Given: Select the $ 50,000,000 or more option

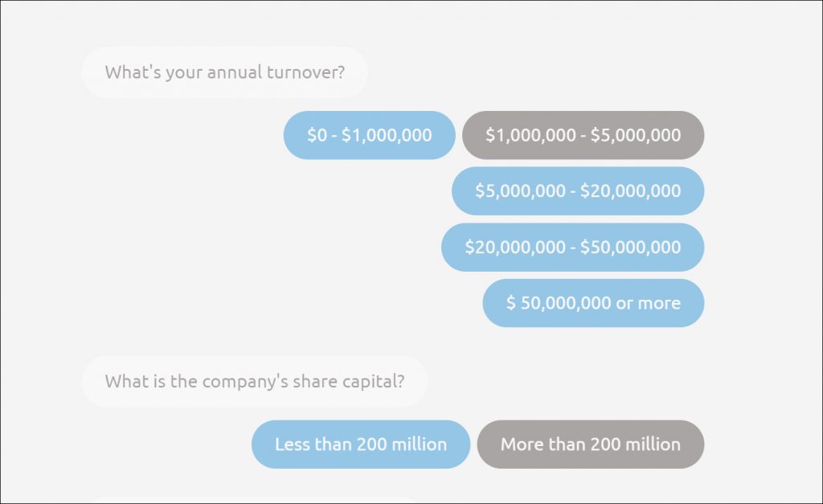Looking at the screenshot, I should tap(593, 303).
